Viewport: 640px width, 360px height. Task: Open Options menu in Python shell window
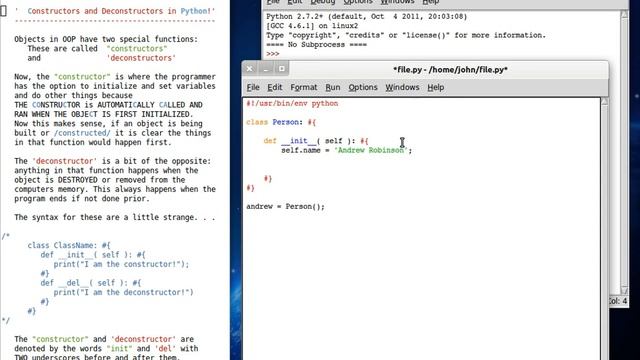coord(358,2)
